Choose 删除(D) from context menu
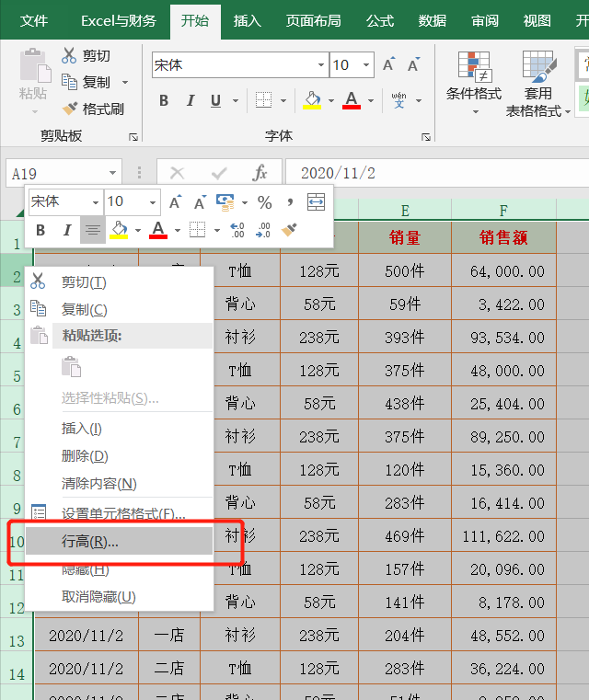 tap(120, 456)
